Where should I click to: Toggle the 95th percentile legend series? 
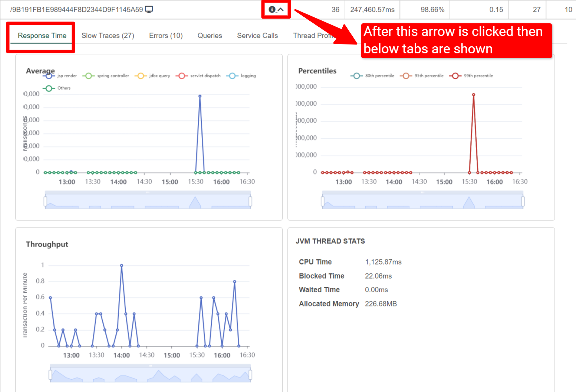point(422,76)
